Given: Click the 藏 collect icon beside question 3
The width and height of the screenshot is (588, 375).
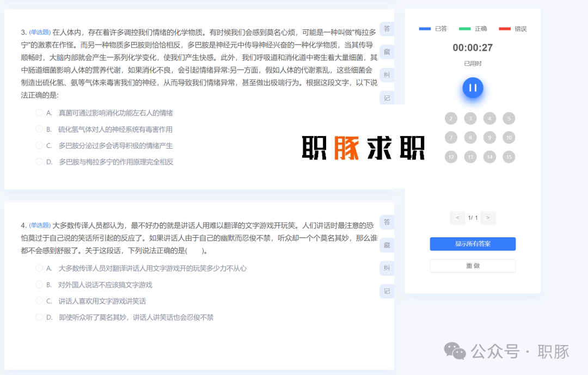Looking at the screenshot, I should [x=387, y=51].
